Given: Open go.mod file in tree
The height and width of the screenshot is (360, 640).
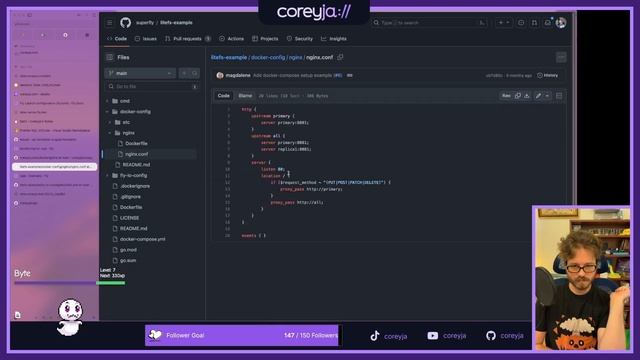Looking at the screenshot, I should pos(128,249).
